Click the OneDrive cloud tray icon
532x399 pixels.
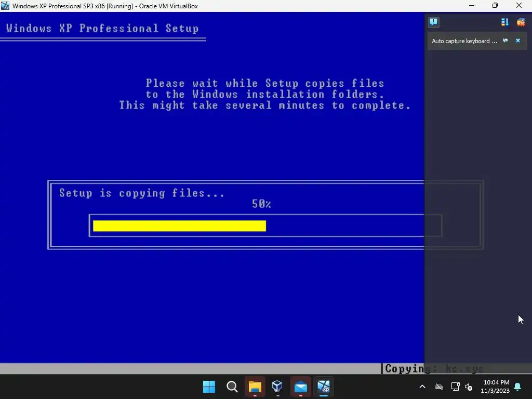click(x=439, y=387)
